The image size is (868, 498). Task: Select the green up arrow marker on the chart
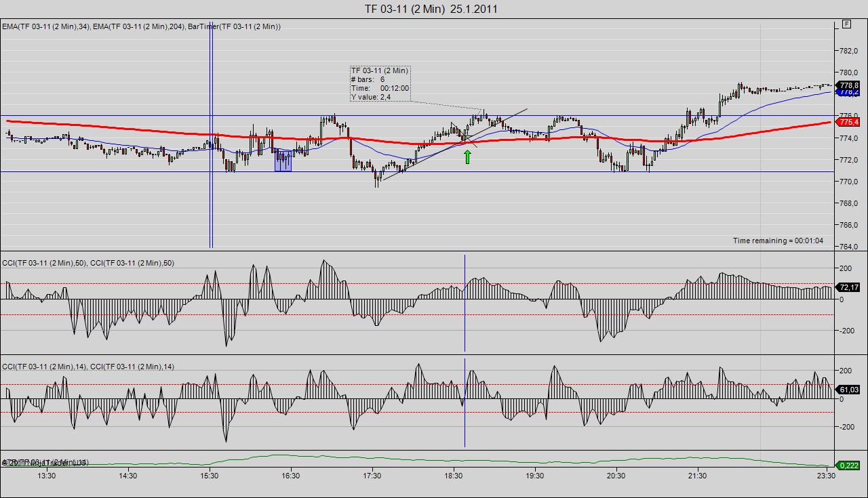[467, 157]
